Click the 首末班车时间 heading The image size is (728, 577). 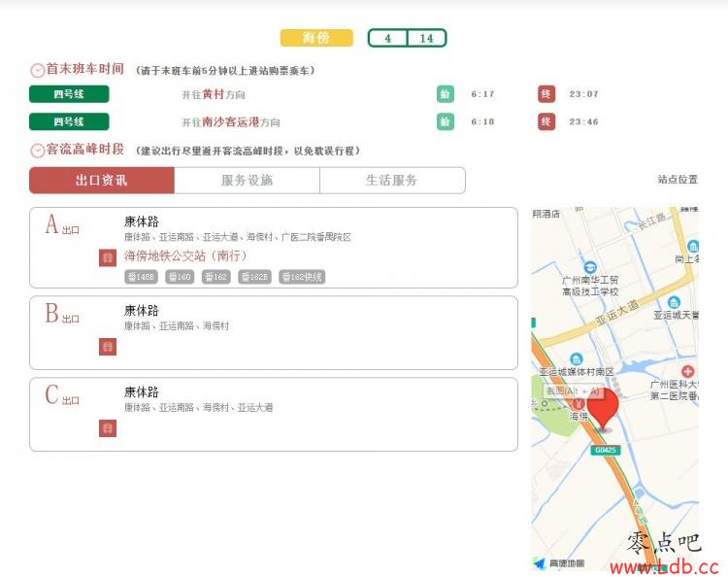[85, 69]
